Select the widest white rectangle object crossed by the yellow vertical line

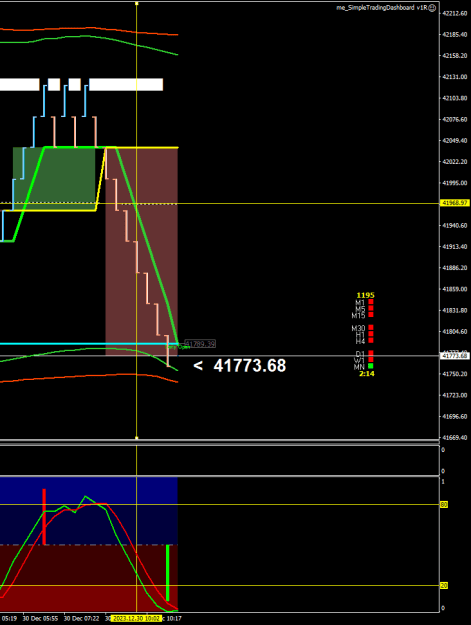126,85
